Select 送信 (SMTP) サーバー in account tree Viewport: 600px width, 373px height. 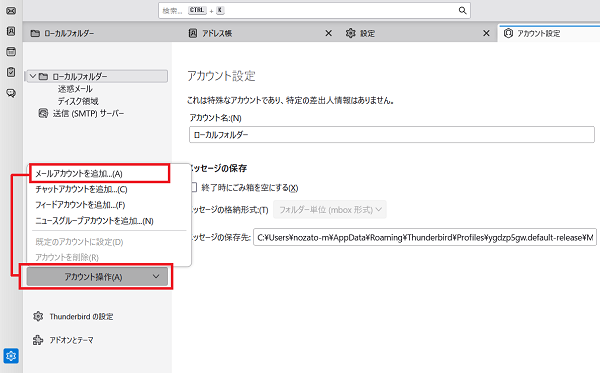coord(88,114)
